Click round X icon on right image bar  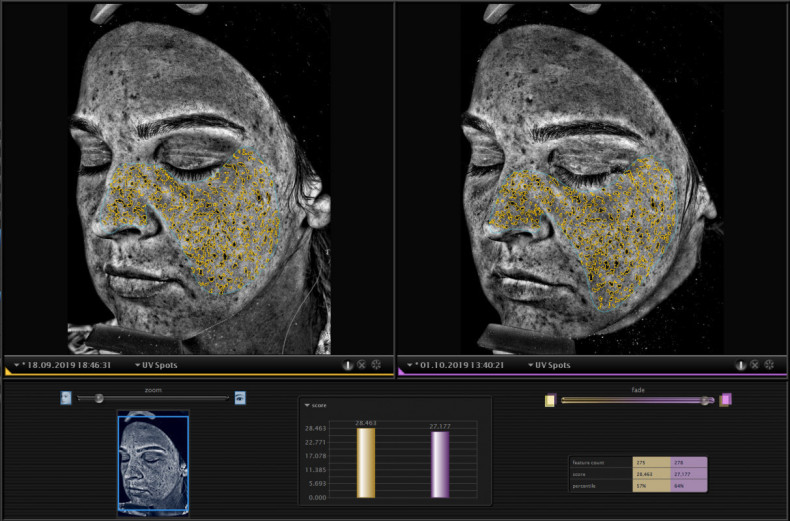coord(755,366)
